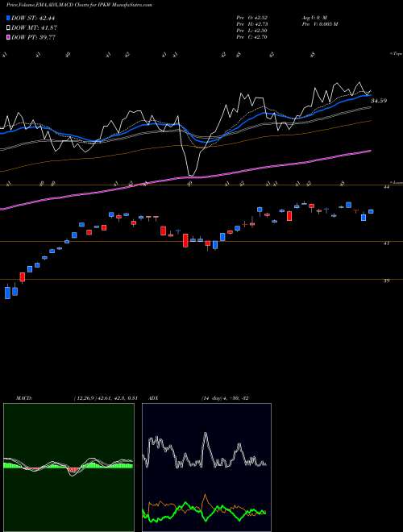Click the 'Pre L: 42.30' low value

click(x=252, y=31)
